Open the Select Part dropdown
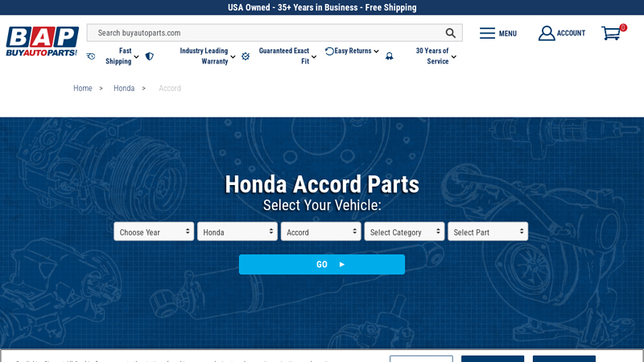Viewport: 644px width, 362px height. (488, 232)
